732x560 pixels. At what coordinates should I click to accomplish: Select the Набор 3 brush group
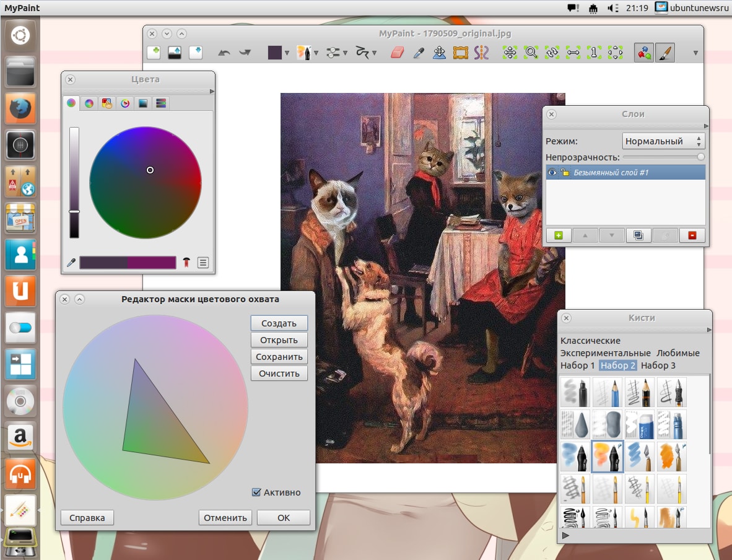[658, 365]
